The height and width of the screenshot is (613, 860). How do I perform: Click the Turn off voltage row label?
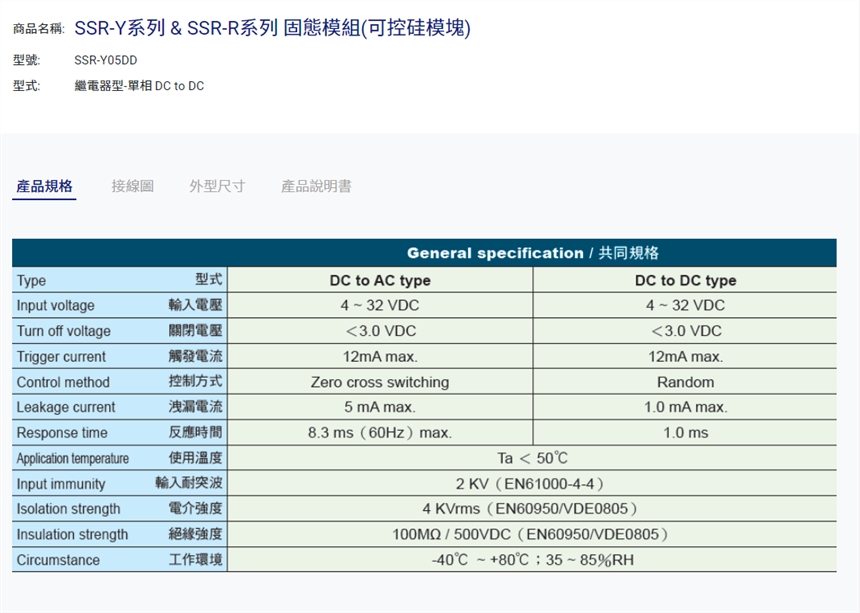point(64,331)
